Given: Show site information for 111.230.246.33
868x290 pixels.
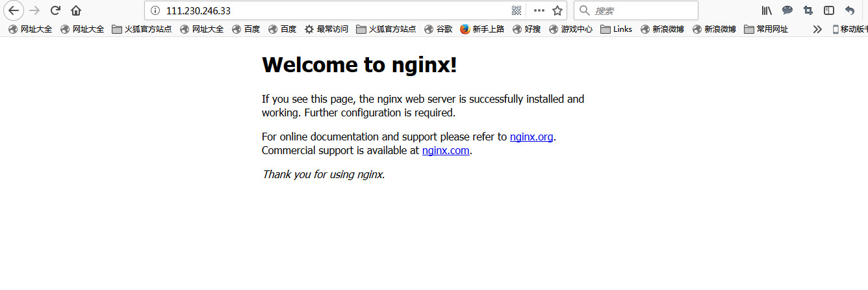Looking at the screenshot, I should pyautogui.click(x=155, y=10).
